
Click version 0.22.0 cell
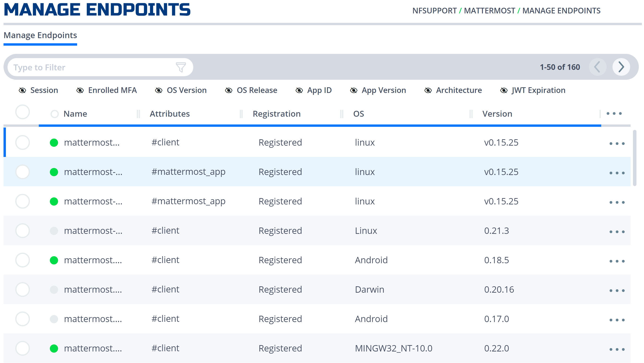pos(496,348)
